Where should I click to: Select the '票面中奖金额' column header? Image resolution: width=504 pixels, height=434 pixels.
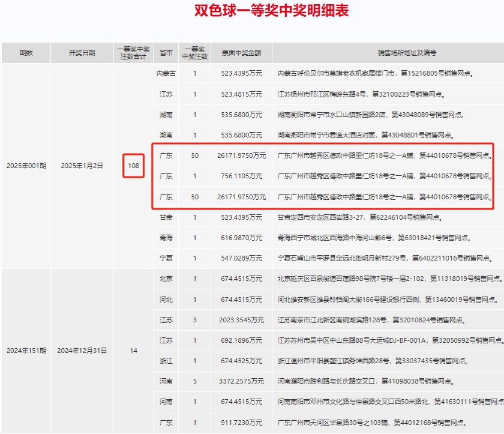[x=241, y=53]
